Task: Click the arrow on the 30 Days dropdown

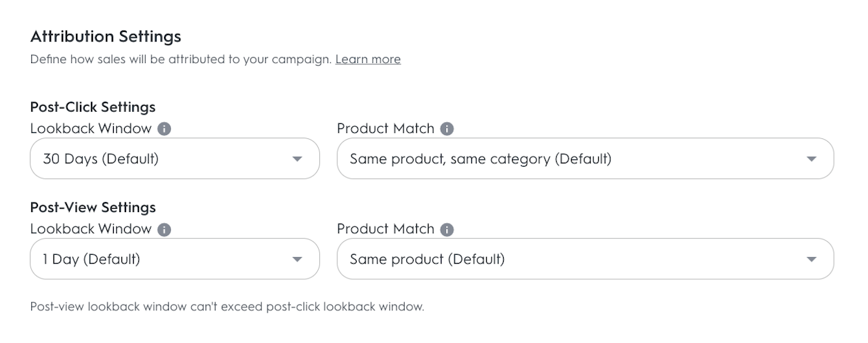Action: pyautogui.click(x=296, y=159)
